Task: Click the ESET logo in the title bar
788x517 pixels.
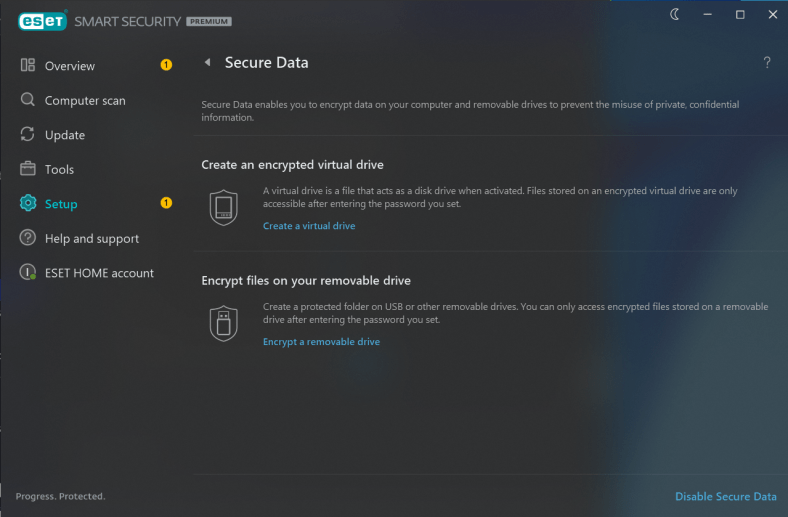Action: pyautogui.click(x=43, y=21)
